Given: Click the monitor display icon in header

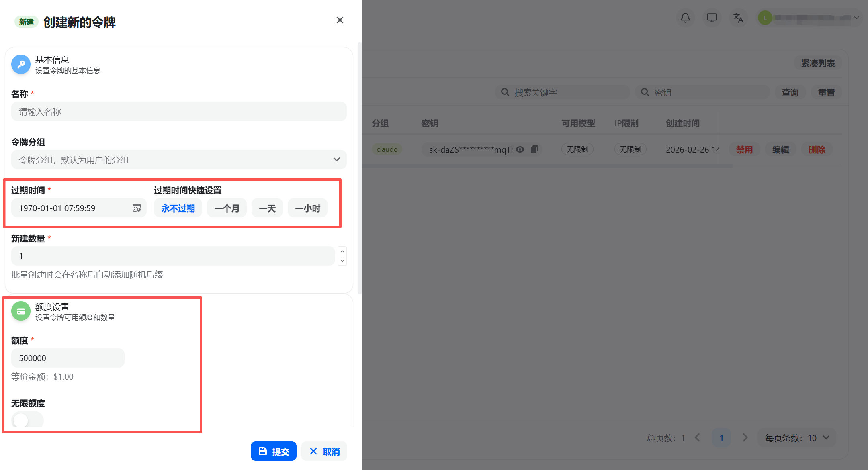Looking at the screenshot, I should pos(712,18).
